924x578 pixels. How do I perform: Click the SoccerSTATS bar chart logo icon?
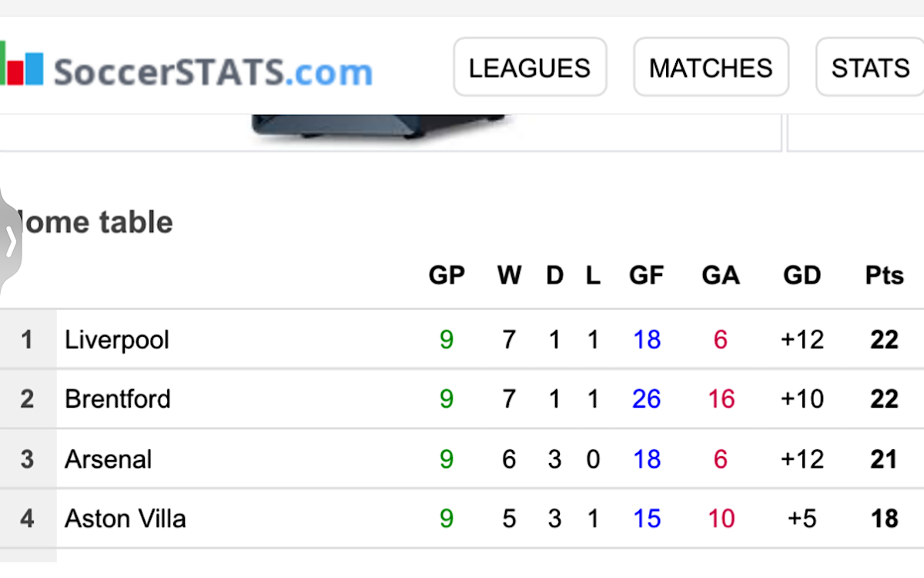[x=22, y=68]
